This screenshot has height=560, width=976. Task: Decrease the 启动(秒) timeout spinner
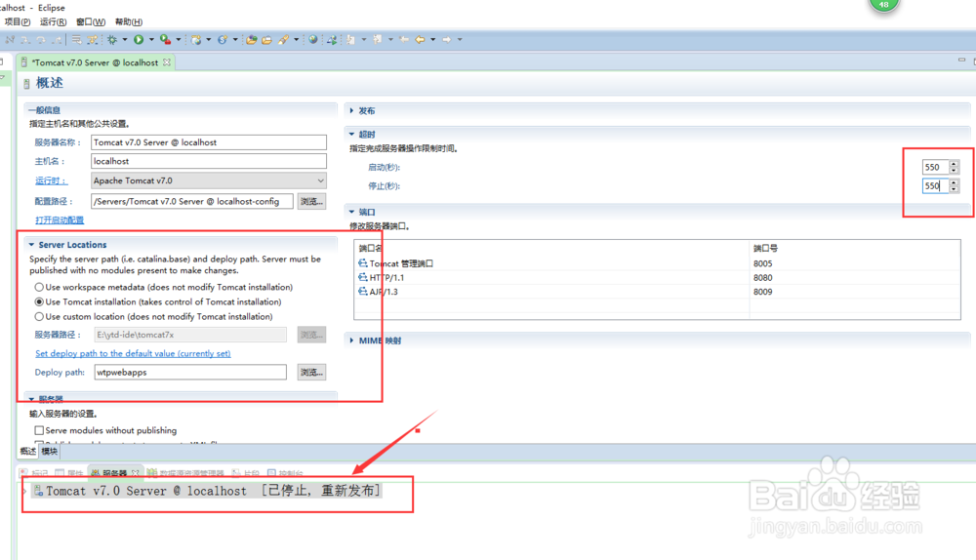click(x=954, y=171)
